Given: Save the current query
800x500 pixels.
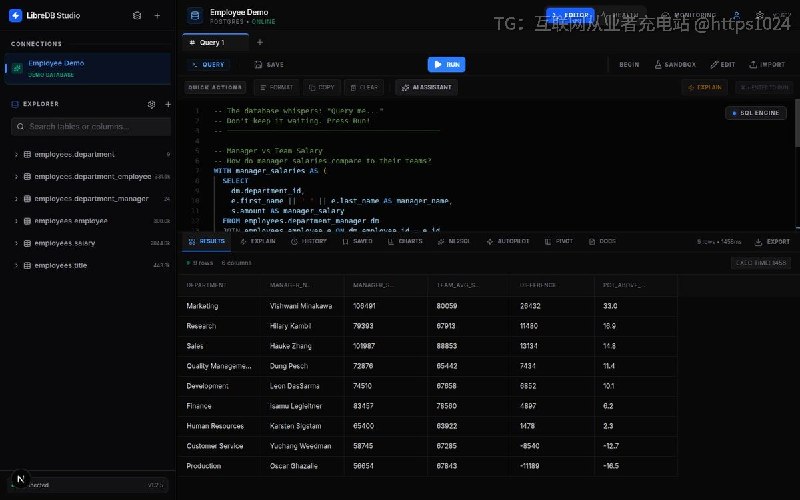Looking at the screenshot, I should coord(269,65).
